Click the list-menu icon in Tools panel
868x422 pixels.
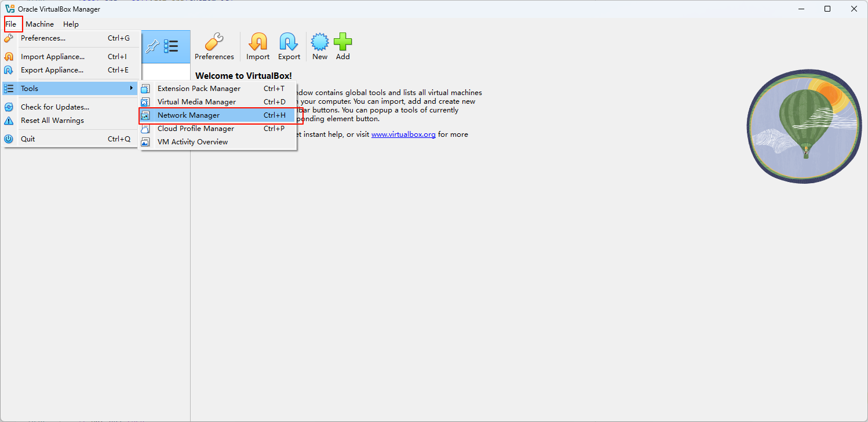click(x=171, y=46)
